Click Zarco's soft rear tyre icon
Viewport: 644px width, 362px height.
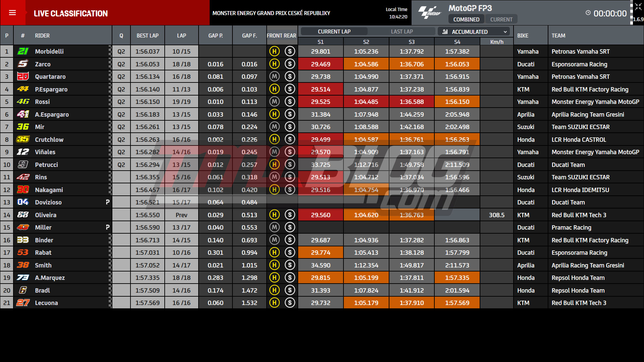290,64
